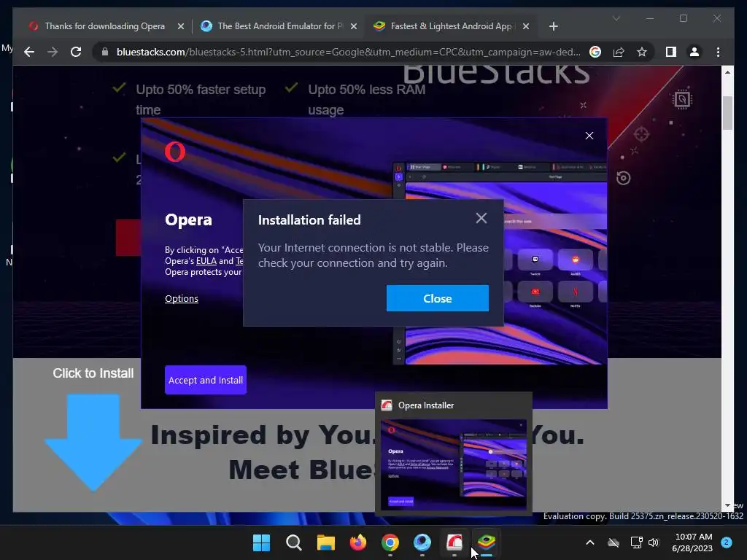Click the Opera Installer taskbar preview thumbnail
The image size is (747, 560).
[454, 463]
